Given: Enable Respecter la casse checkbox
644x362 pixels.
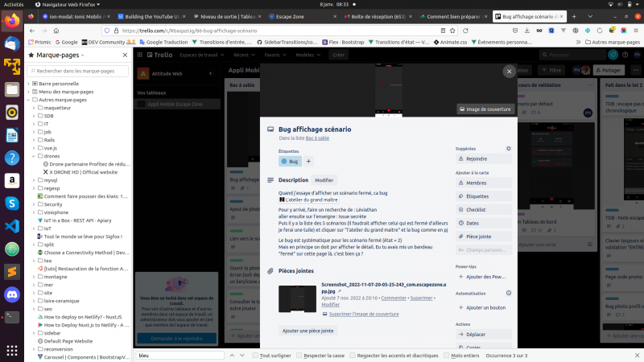Looking at the screenshot, I should (299, 355).
